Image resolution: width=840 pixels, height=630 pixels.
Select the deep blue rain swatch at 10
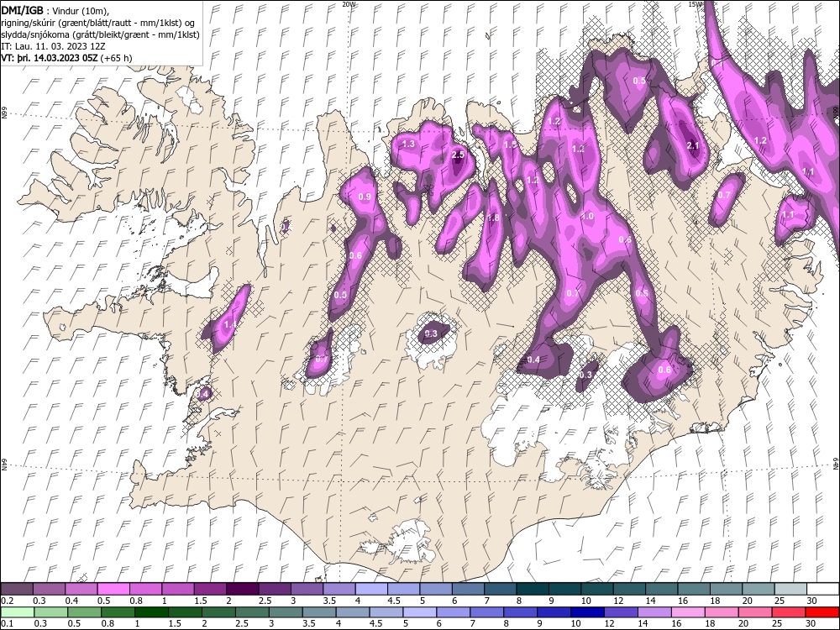tap(588, 612)
